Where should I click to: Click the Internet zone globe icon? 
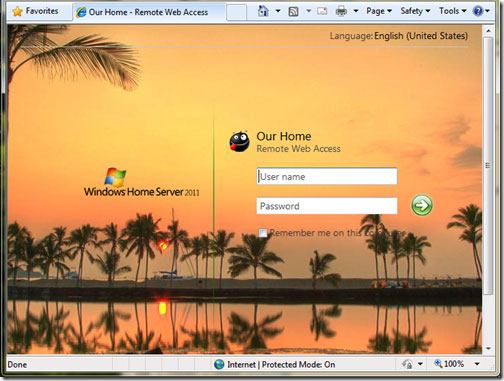click(x=219, y=364)
